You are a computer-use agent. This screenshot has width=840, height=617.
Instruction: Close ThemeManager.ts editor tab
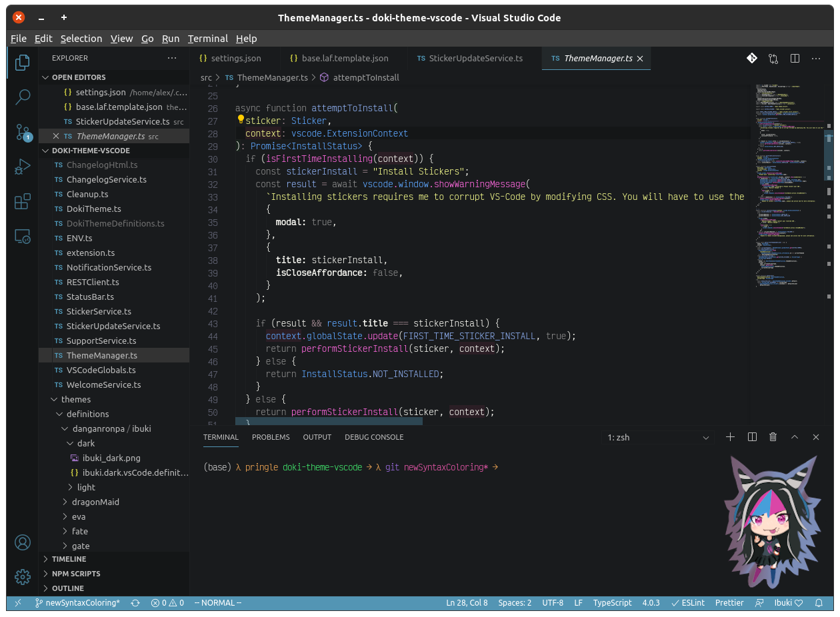pyautogui.click(x=640, y=59)
